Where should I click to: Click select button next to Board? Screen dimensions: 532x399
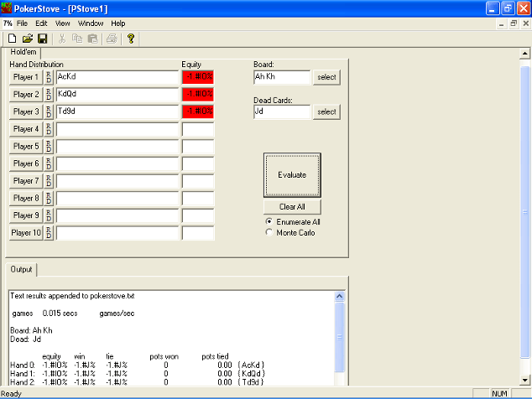(x=326, y=77)
